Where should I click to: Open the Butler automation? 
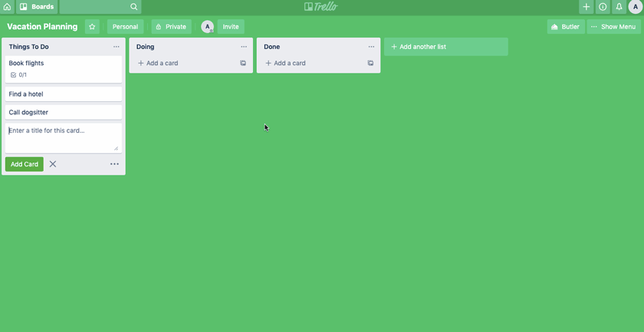(565, 27)
